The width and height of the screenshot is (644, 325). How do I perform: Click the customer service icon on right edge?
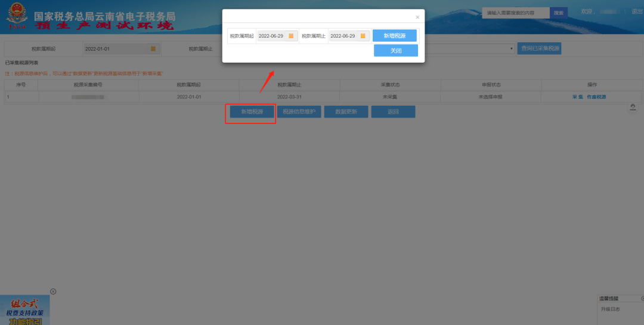[x=633, y=108]
